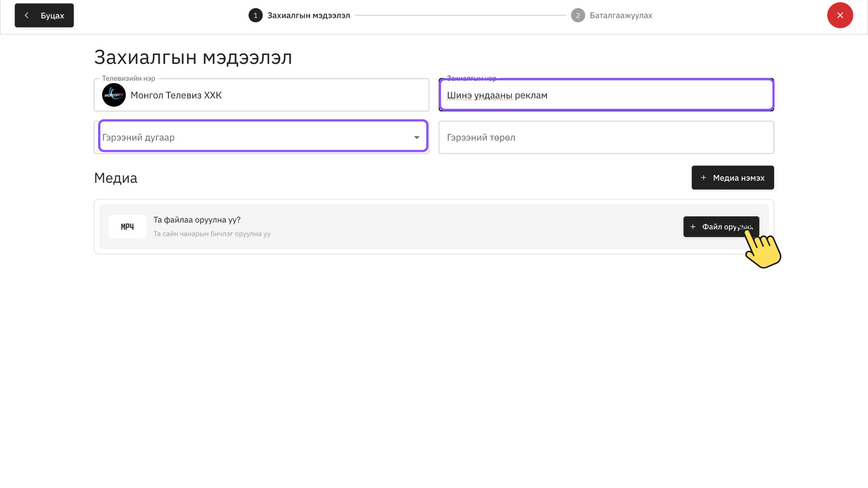This screenshot has width=868, height=488.
Task: Click the Гэрээний дугаар dropdown arrow
Action: pyautogui.click(x=416, y=137)
